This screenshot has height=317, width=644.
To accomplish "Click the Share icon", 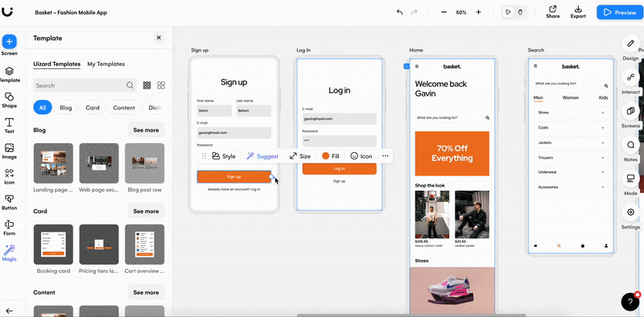I will 553,9.
